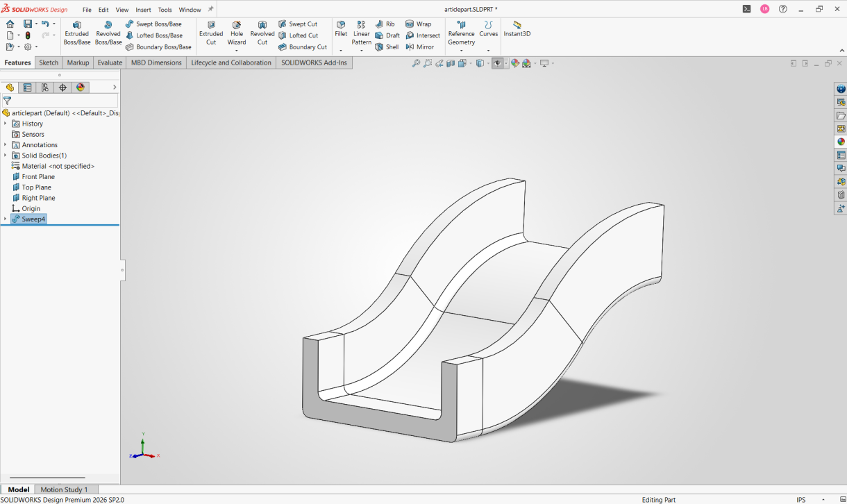Expand the History tree node

point(6,124)
